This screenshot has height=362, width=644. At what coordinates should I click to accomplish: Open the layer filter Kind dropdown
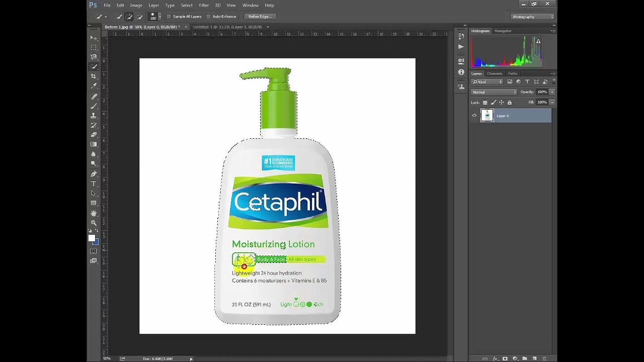pyautogui.click(x=487, y=82)
